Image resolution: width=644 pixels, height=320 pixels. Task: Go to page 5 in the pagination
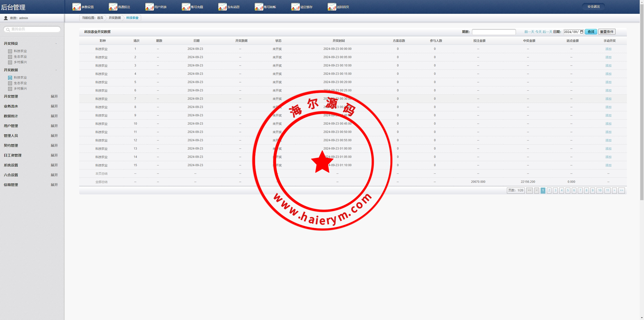click(568, 191)
